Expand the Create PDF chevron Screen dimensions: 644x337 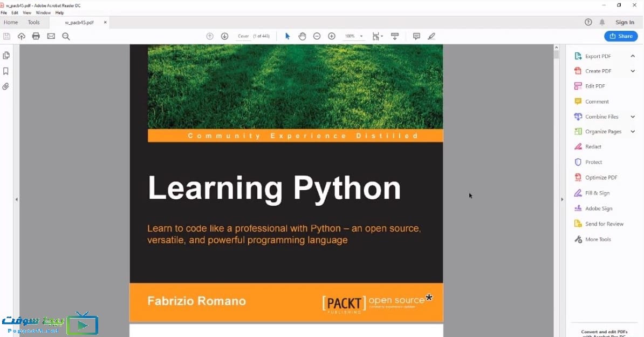pyautogui.click(x=633, y=71)
